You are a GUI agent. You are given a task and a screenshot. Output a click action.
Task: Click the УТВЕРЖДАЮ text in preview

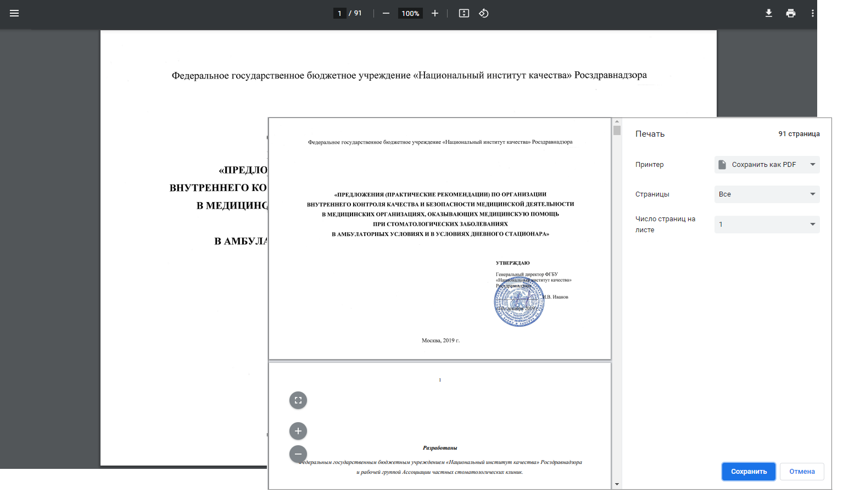(x=513, y=263)
